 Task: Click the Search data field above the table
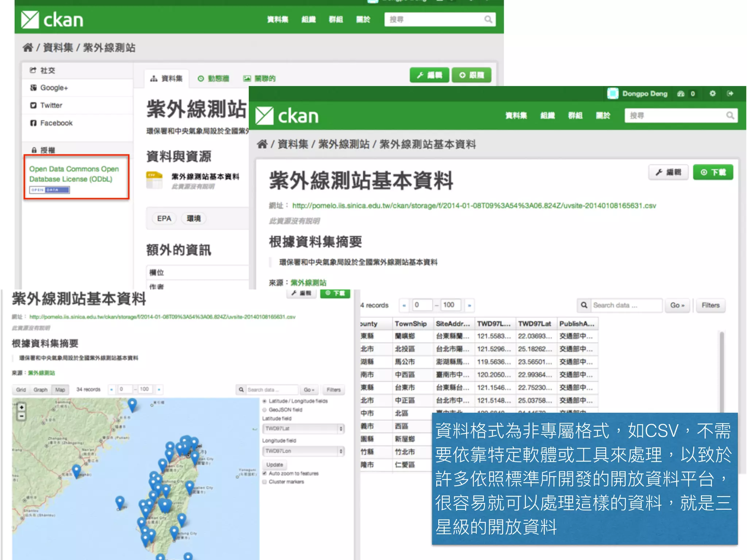pos(626,305)
